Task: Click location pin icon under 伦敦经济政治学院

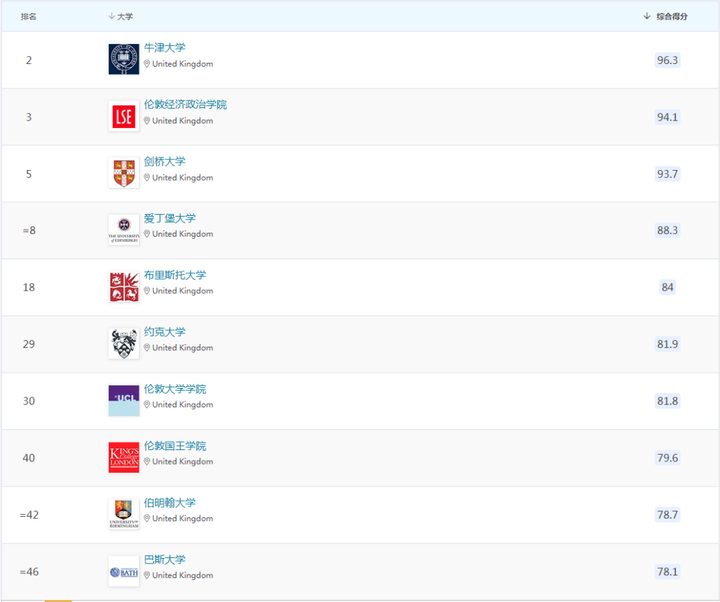Action: [x=147, y=121]
